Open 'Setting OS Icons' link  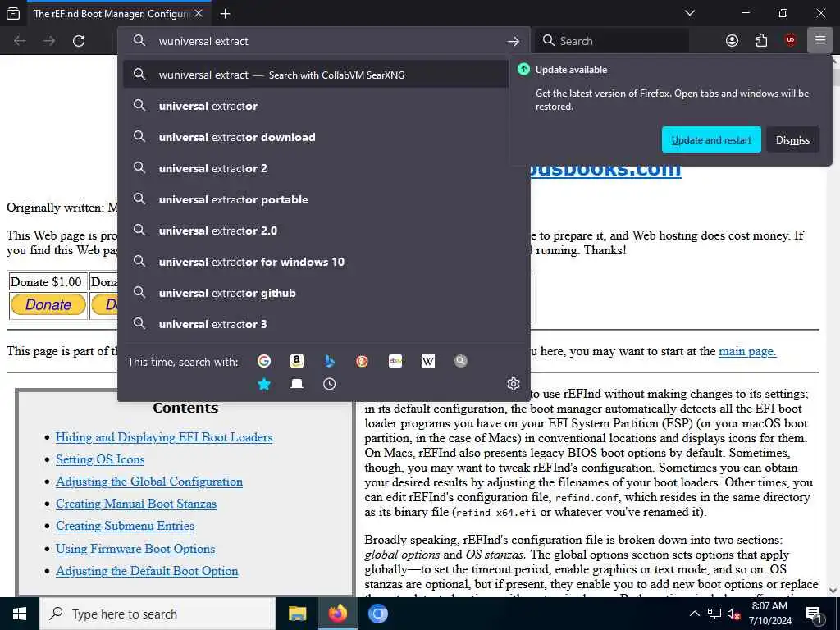click(100, 459)
